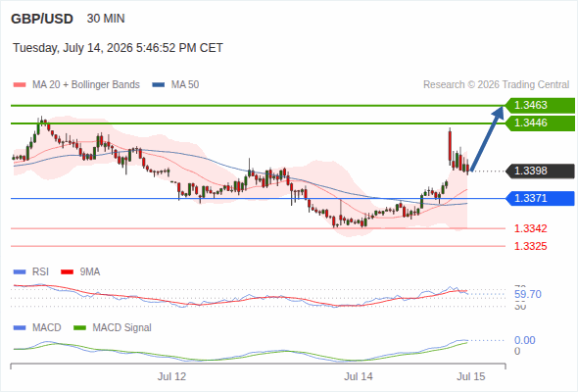Click the blue upward forecast arrow
The width and height of the screenshot is (578, 392).
coord(487,138)
